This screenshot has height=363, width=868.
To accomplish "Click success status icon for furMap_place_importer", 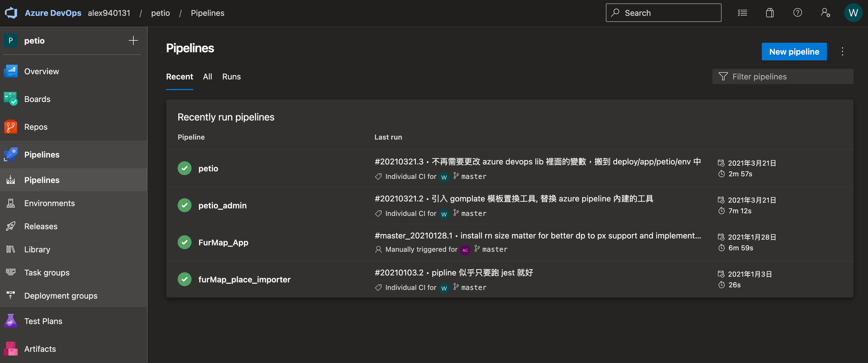I will (184, 279).
